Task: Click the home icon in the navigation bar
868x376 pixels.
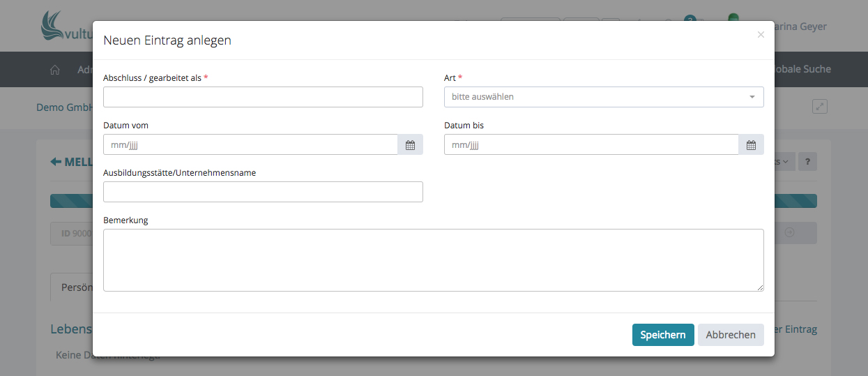Action: (55, 70)
